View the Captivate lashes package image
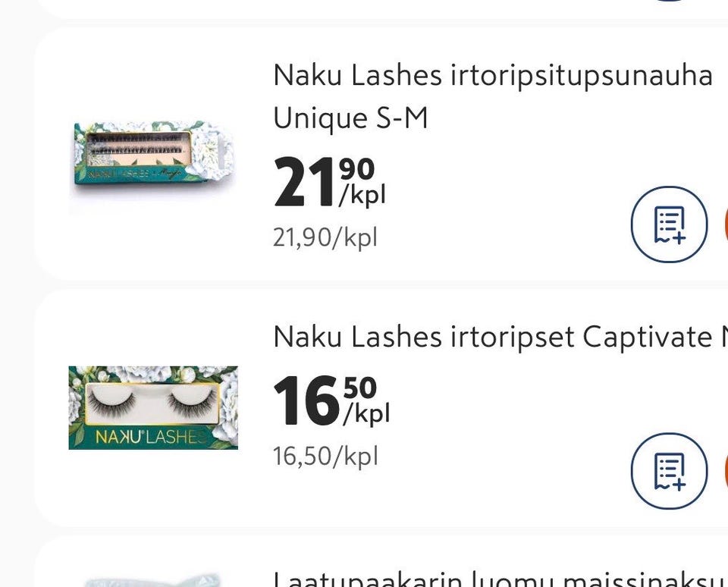The height and width of the screenshot is (587, 728). click(153, 408)
